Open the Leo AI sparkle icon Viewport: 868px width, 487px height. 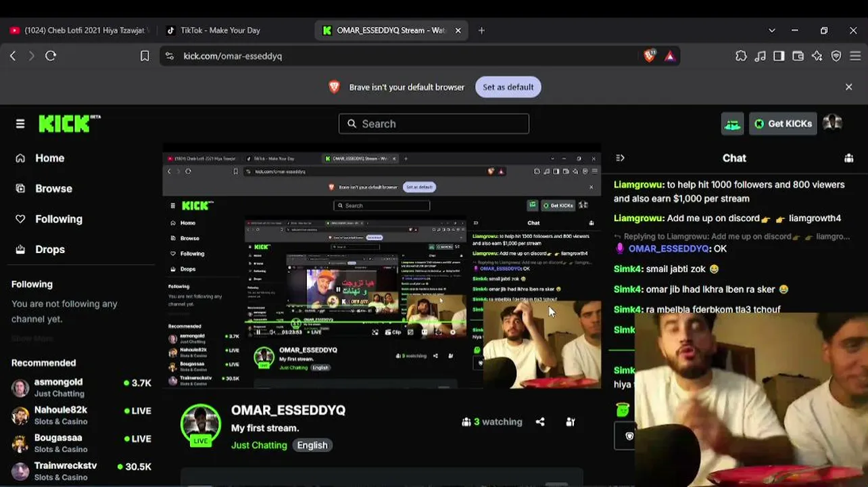point(817,56)
